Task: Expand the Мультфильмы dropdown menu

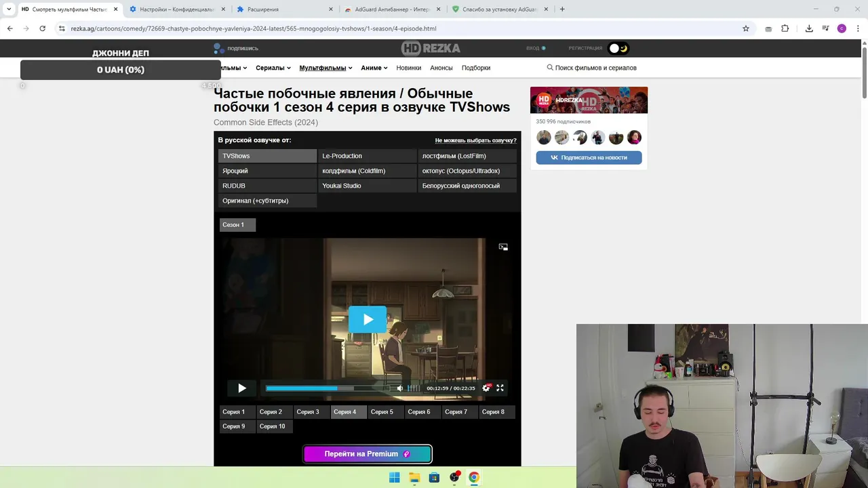Action: click(325, 68)
